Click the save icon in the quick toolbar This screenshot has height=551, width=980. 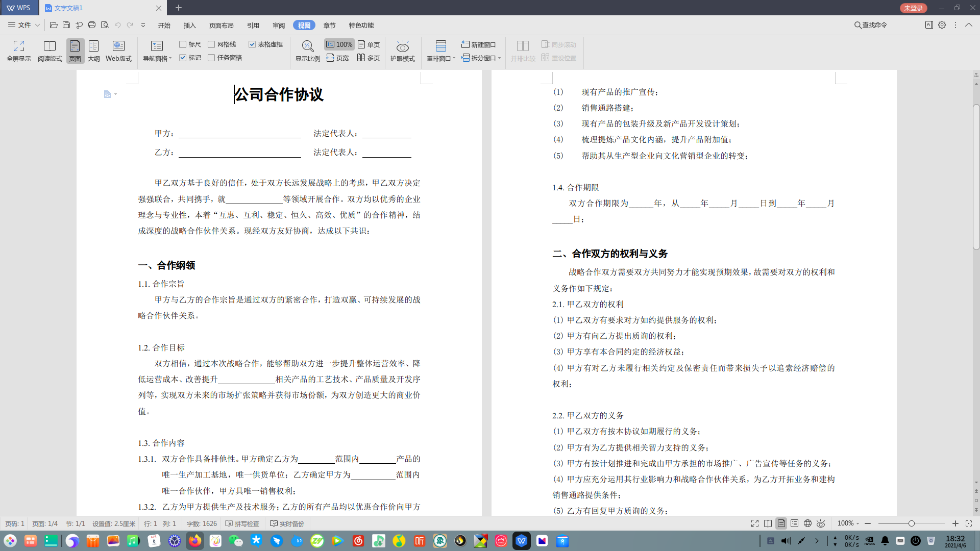pyautogui.click(x=66, y=25)
